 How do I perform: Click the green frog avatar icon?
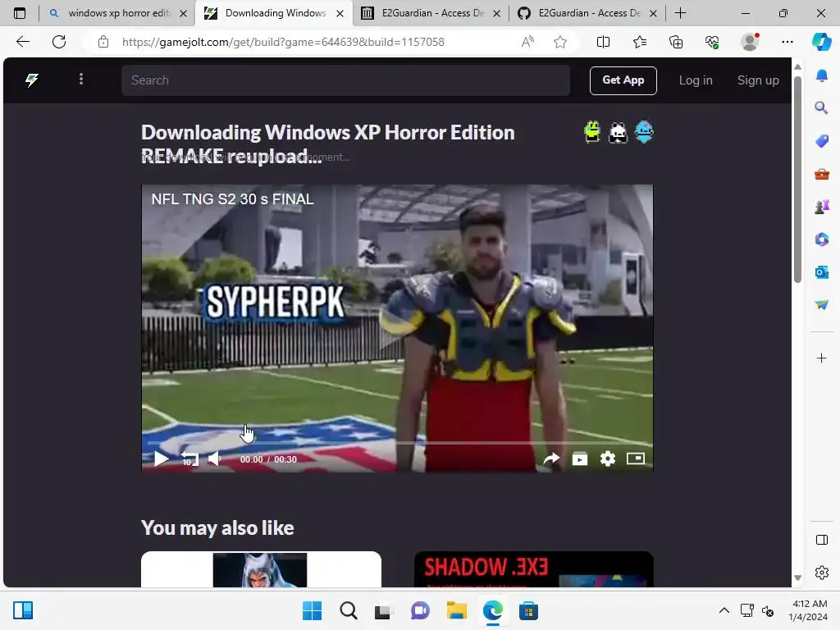pos(592,132)
